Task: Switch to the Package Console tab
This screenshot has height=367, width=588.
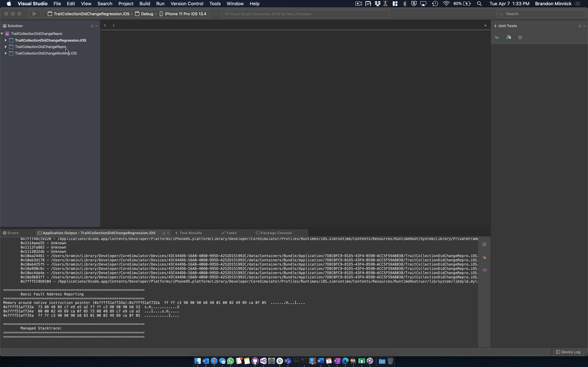Action: (x=274, y=233)
